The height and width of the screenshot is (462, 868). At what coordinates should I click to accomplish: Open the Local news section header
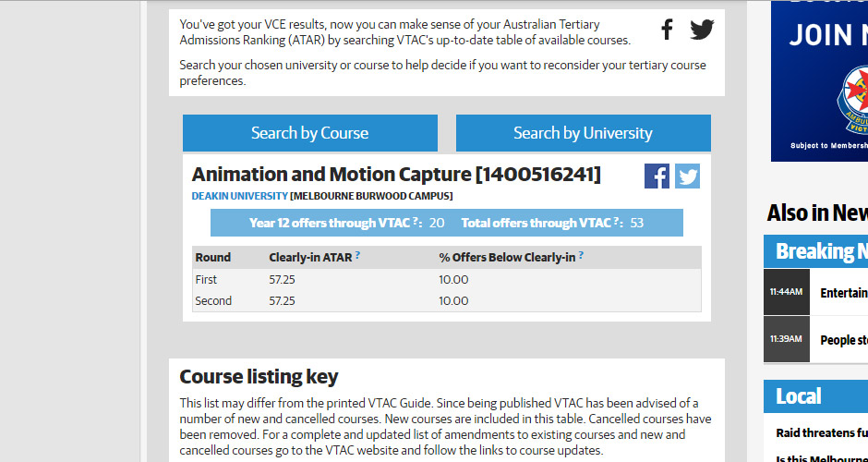799,396
